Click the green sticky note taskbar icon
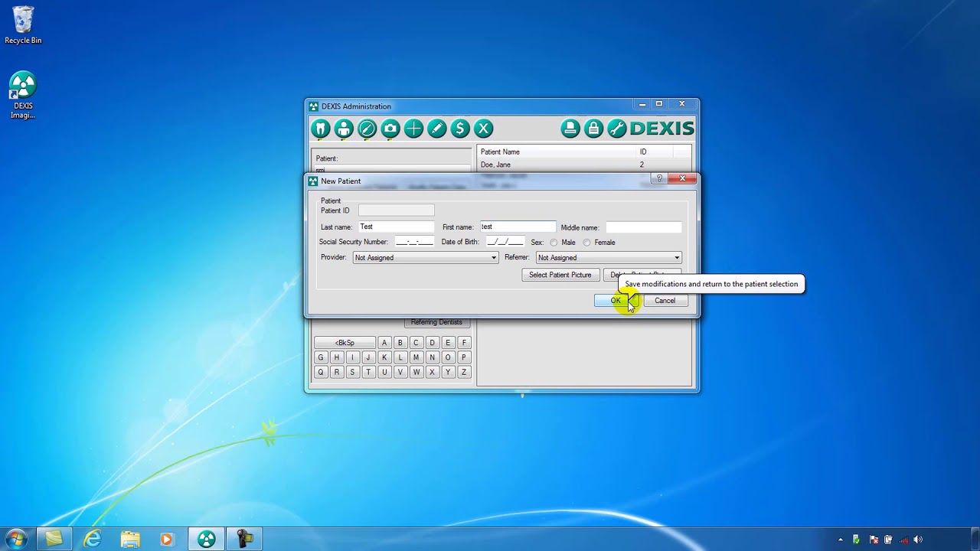Viewport: 980px width, 551px height. [x=54, y=539]
